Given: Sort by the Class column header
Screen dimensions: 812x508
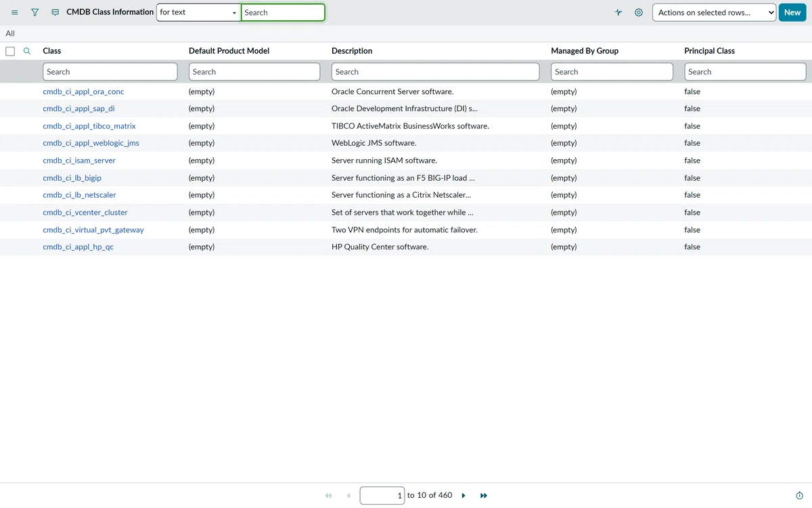Looking at the screenshot, I should point(52,51).
